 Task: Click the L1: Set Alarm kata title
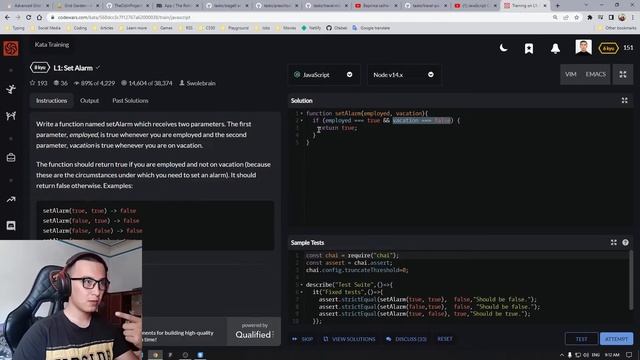[x=73, y=68]
